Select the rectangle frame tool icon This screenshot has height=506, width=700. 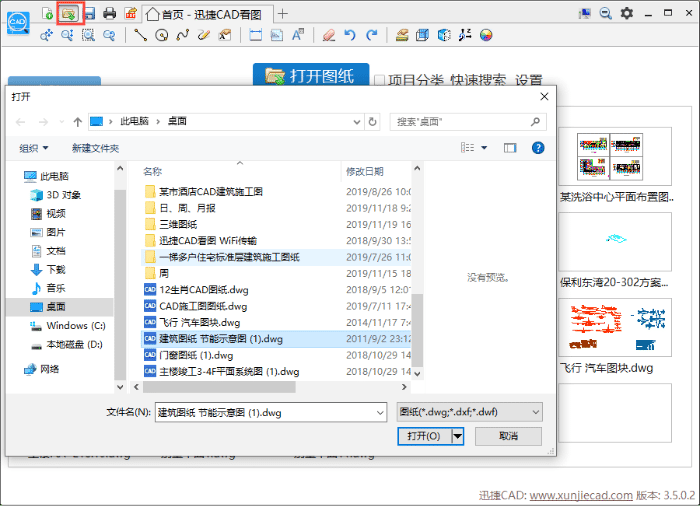(x=255, y=35)
